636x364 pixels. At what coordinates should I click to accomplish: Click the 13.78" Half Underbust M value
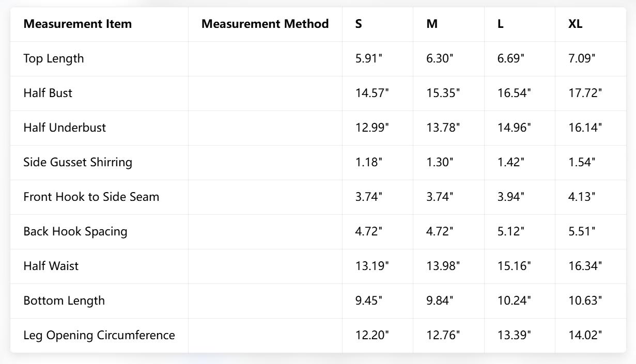[x=443, y=128]
